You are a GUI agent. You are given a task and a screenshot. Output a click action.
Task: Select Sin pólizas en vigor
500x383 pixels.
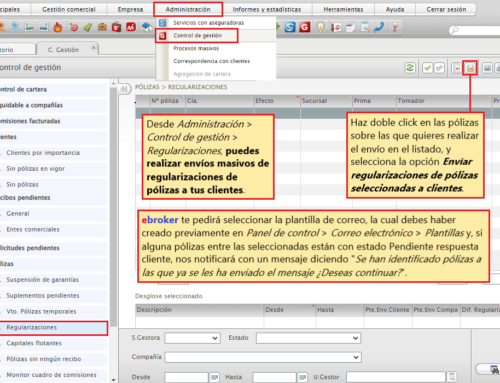point(36,169)
